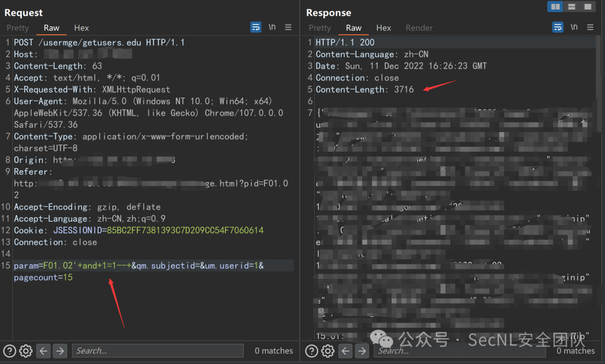The width and height of the screenshot is (605, 364).
Task: Go to previous match in Response search
Action: [346, 351]
